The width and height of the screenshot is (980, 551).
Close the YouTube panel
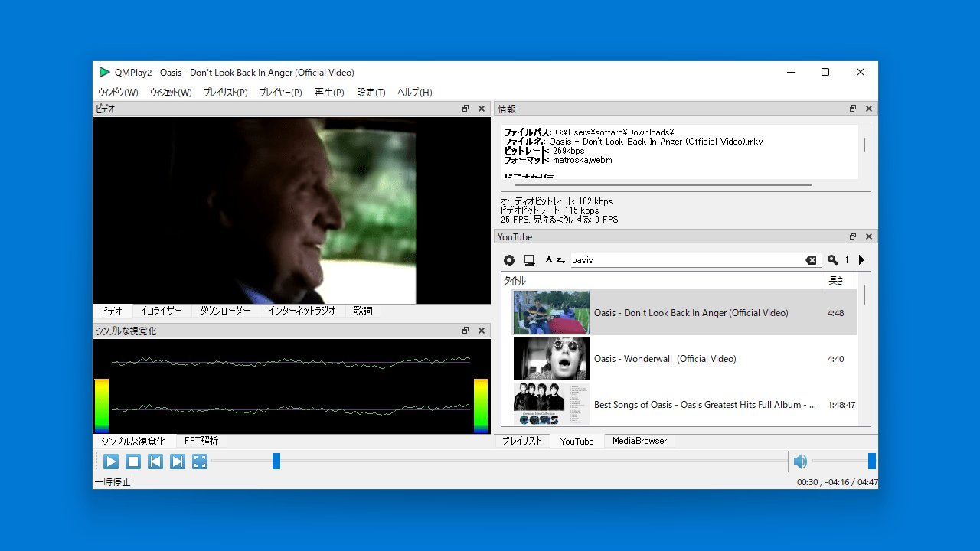pyautogui.click(x=869, y=236)
